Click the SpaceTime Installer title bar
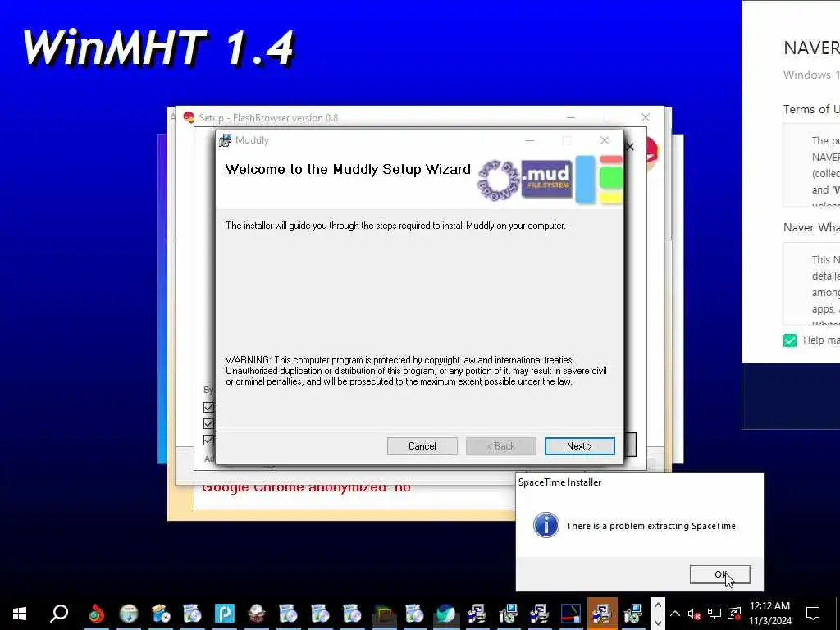The width and height of the screenshot is (840, 630). [x=639, y=482]
